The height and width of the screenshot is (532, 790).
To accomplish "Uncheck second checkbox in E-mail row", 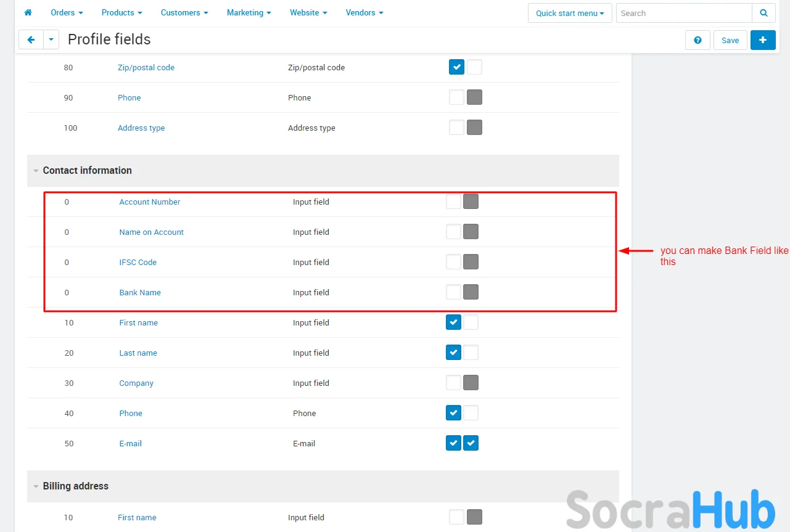I will click(x=471, y=443).
